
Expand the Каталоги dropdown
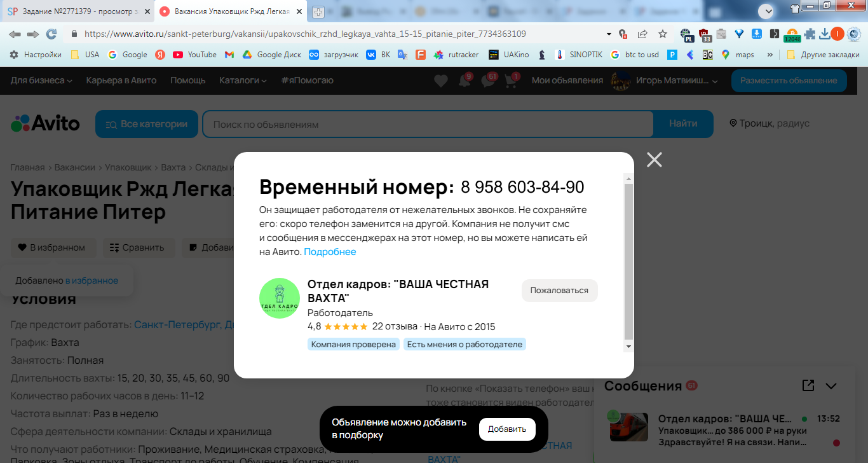tap(243, 81)
